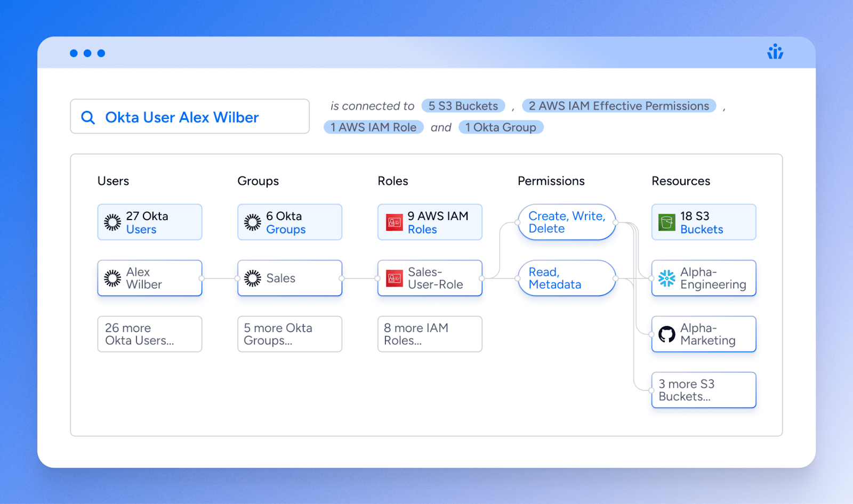Click the logo icon in the window header
This screenshot has height=504, width=853.
(775, 52)
